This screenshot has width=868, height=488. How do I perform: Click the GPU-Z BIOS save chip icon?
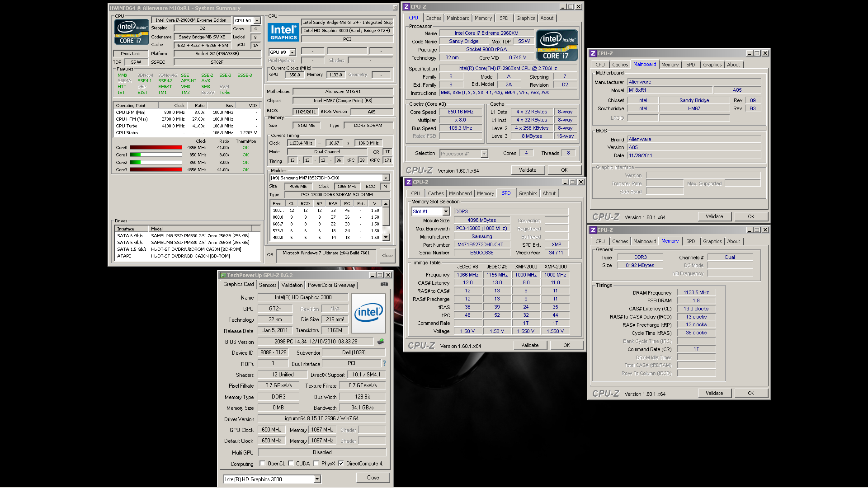click(x=381, y=342)
